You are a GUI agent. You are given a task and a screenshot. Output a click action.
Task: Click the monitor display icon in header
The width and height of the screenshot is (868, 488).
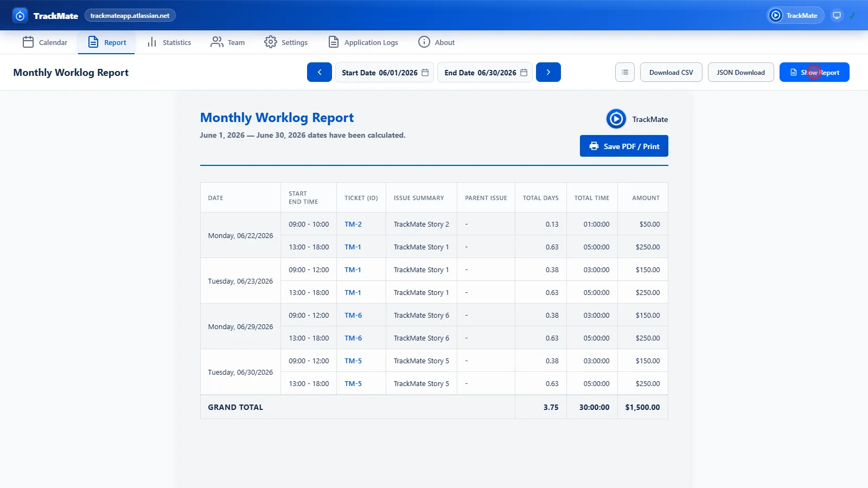[x=837, y=15]
